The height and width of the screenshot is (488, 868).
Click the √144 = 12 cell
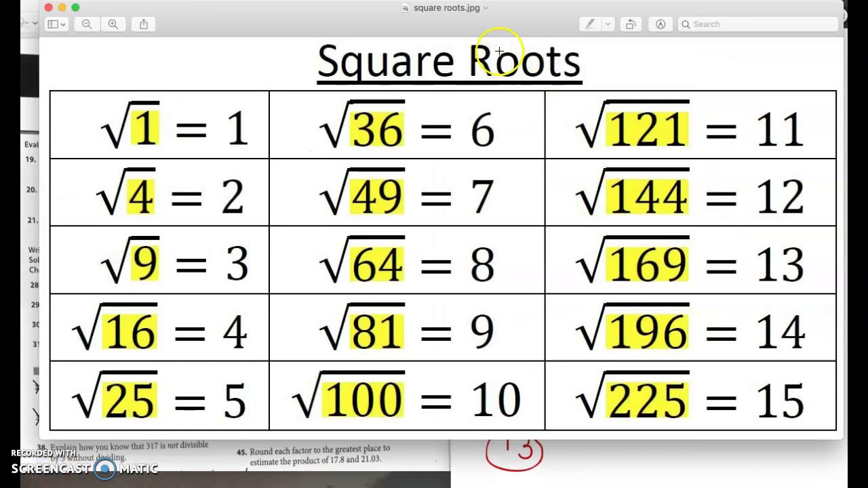click(690, 192)
